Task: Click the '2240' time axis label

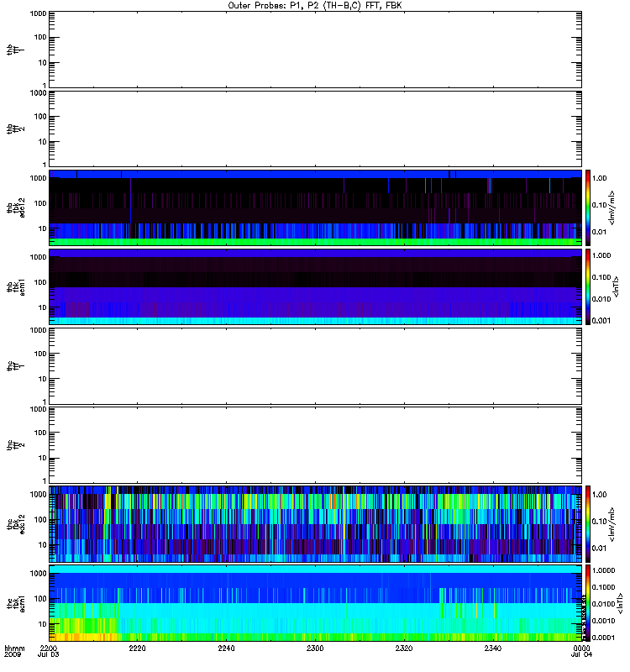Action: coord(226,648)
